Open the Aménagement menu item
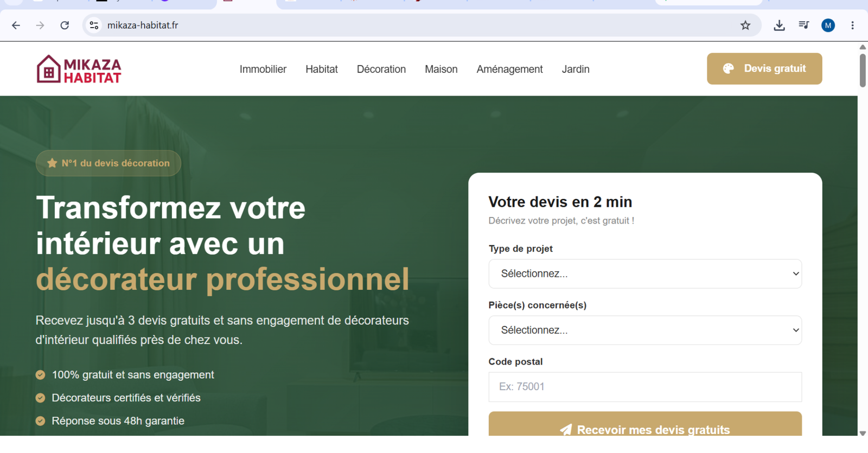 click(x=509, y=69)
